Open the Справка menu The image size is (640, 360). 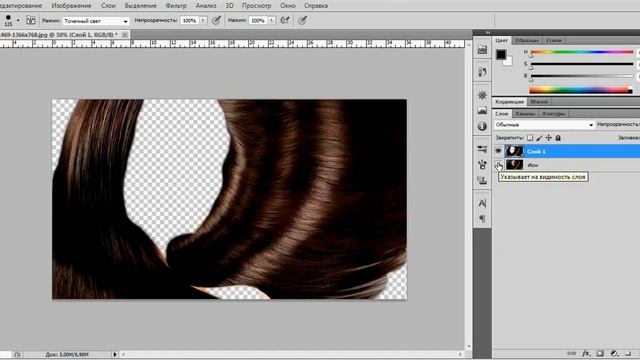[x=316, y=6]
